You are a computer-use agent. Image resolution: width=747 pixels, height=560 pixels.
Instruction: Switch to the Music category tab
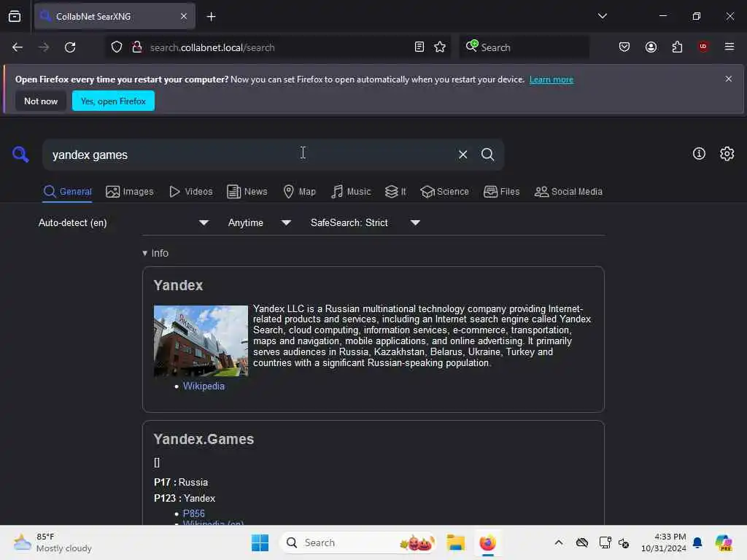[x=351, y=192]
